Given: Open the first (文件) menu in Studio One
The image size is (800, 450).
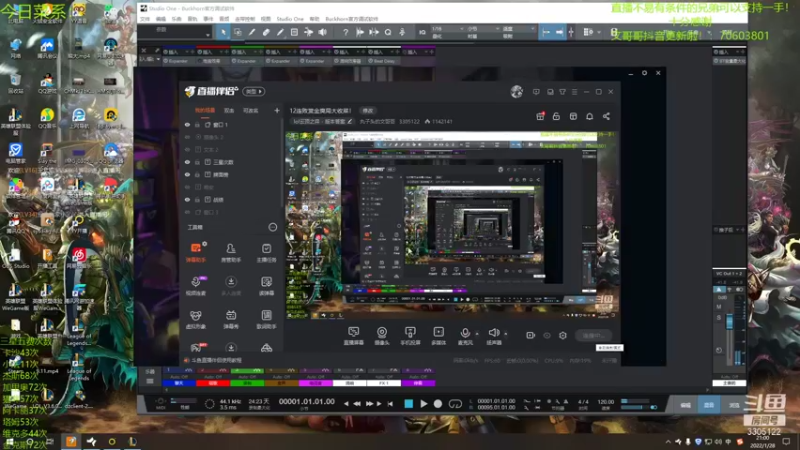Looking at the screenshot, I should coord(145,19).
